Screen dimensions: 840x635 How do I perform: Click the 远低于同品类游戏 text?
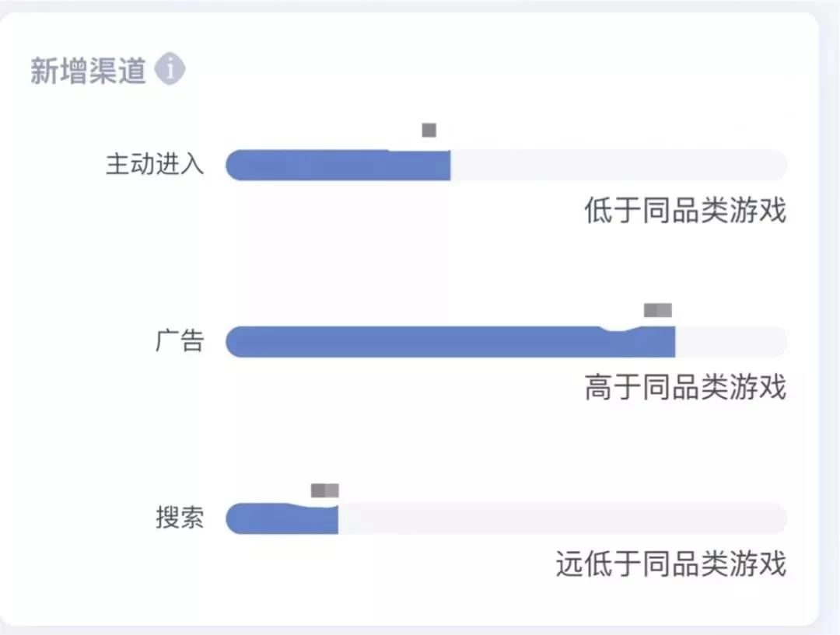click(x=671, y=563)
